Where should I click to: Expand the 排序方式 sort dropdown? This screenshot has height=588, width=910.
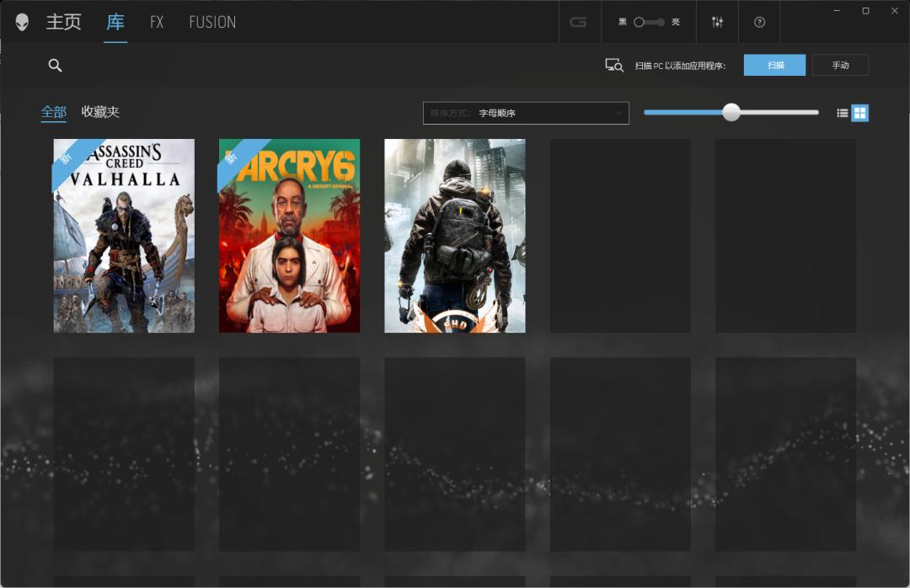(525, 113)
